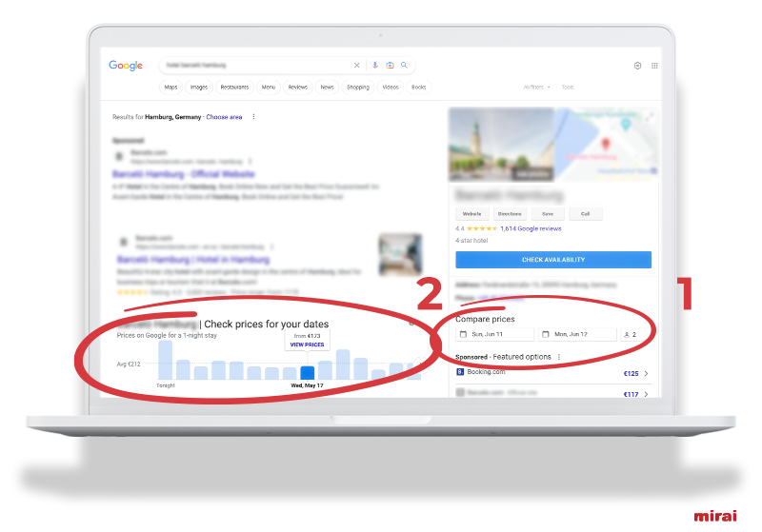This screenshot has height=532, width=762.
Task: Open the Tools menu
Action: coord(568,87)
